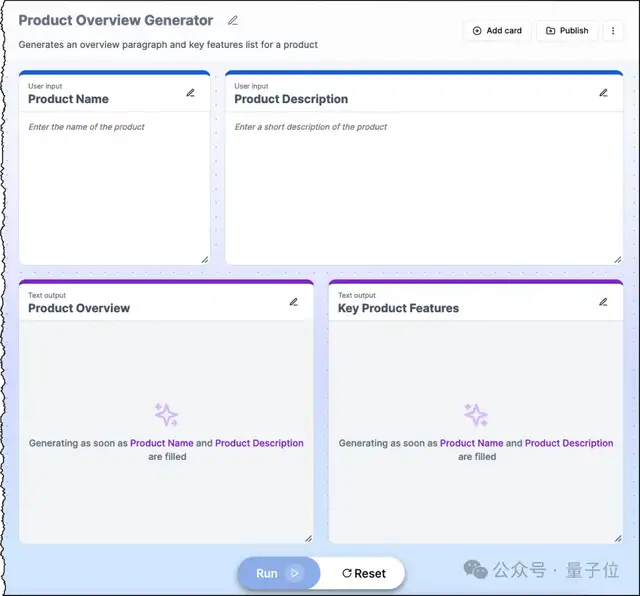640x596 pixels.
Task: Reset the generator using the Reset button
Action: click(x=364, y=573)
